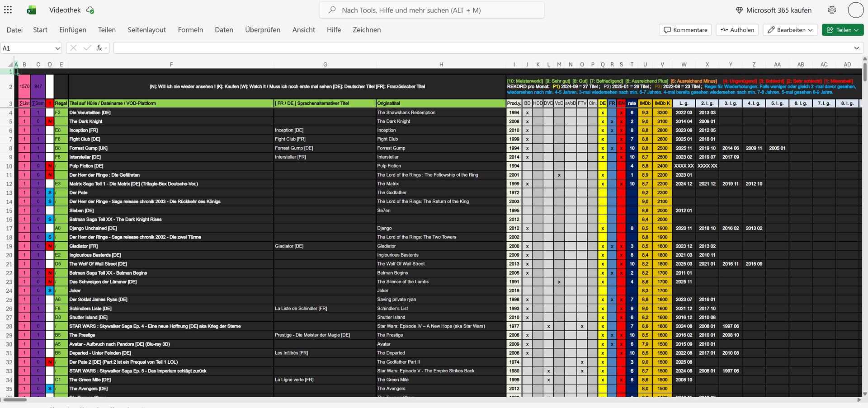Open the Datei menu
This screenshot has width=868, height=408.
[x=14, y=30]
